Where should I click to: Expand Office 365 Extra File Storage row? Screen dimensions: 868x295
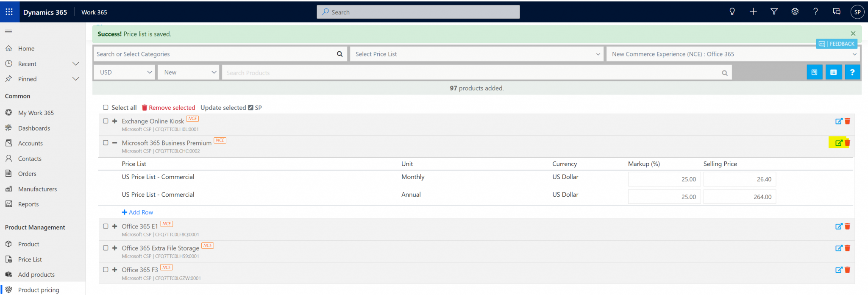[x=114, y=248]
